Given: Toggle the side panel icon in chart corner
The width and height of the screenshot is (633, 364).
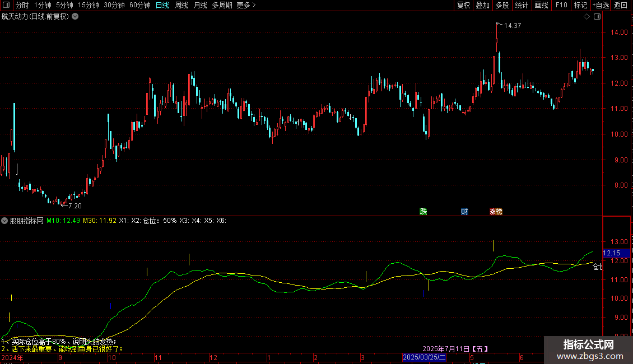Looking at the screenshot, I should (x=597, y=17).
